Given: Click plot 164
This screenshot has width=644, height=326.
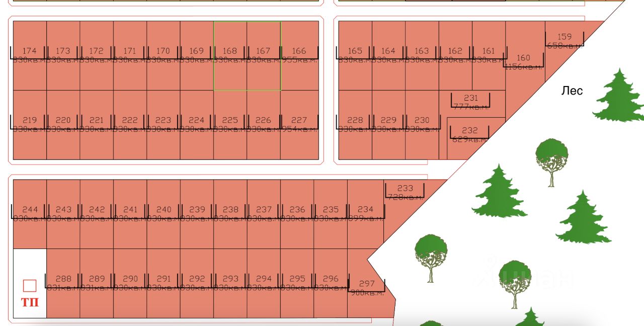Looking at the screenshot, I should [389, 55].
